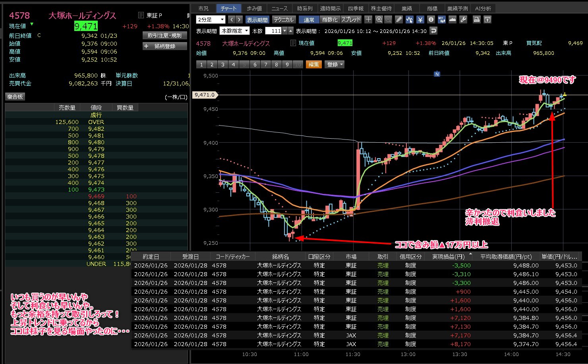588x364 pixels.
Task: Click the 銘柄登録 button
Action: tap(164, 46)
